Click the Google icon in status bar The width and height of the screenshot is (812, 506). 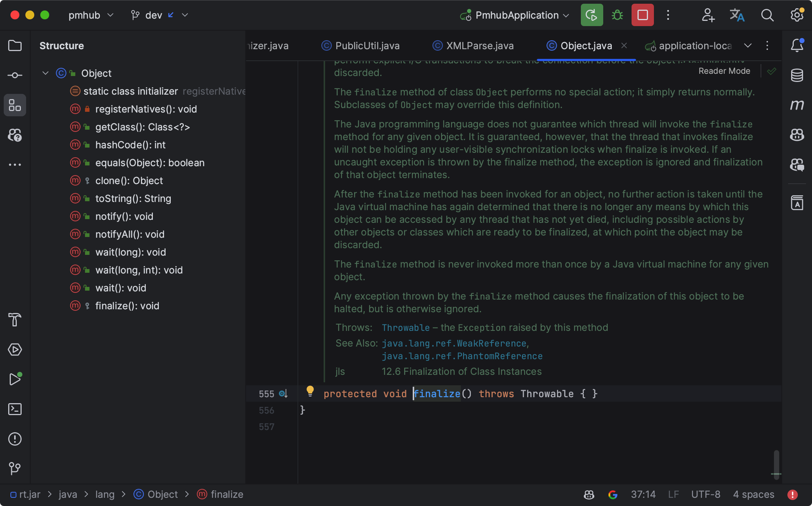(613, 494)
